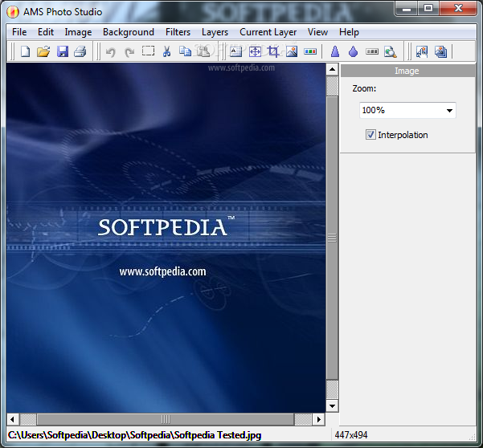Minimize the AMS Photo Studio window
Screen dimensions: 483x448
[407, 9]
